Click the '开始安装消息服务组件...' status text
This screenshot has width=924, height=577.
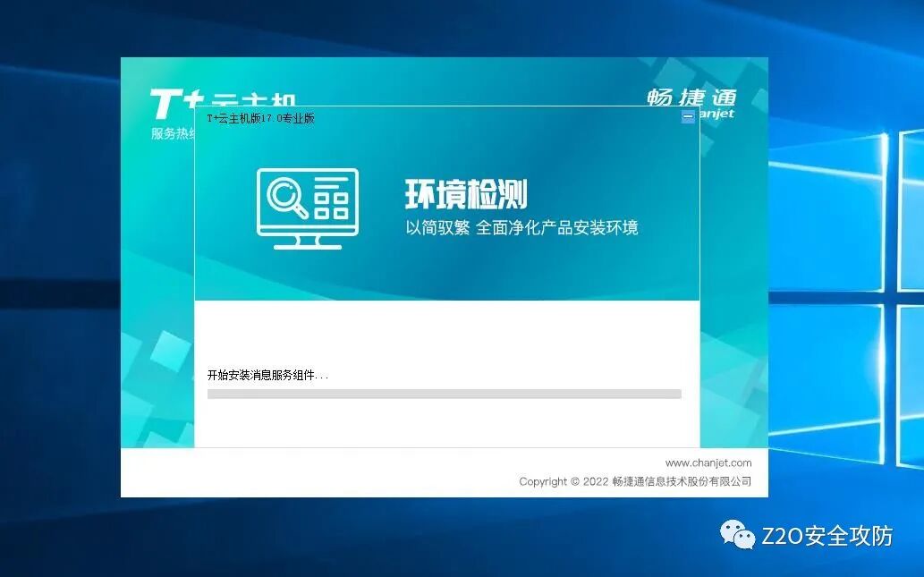(x=267, y=376)
